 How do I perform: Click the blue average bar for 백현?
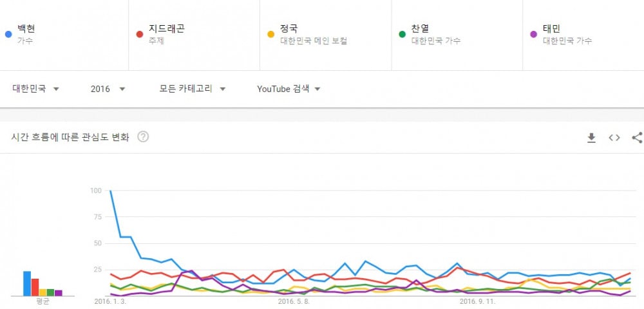pyautogui.click(x=26, y=283)
